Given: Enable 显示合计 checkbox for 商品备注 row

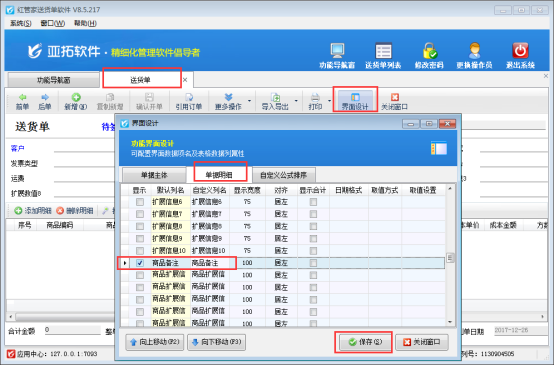Looking at the screenshot, I should click(x=313, y=263).
